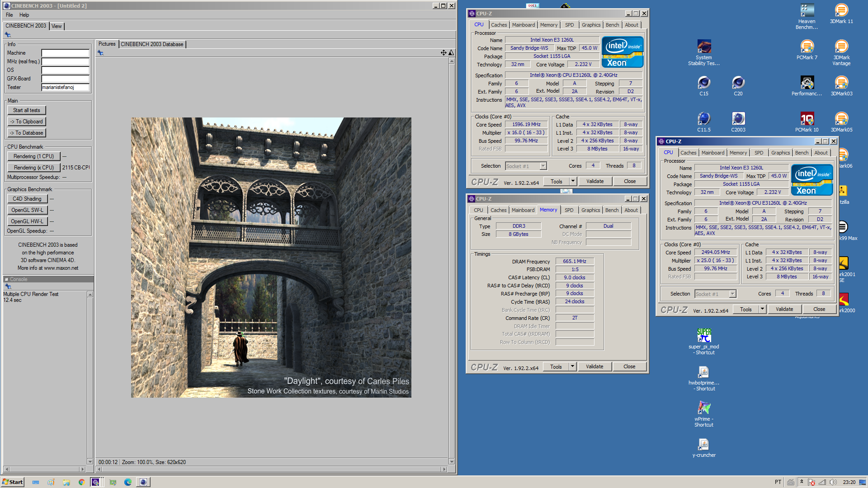The width and height of the screenshot is (868, 488).
Task: Run the C4D Shading test
Action: tap(27, 199)
